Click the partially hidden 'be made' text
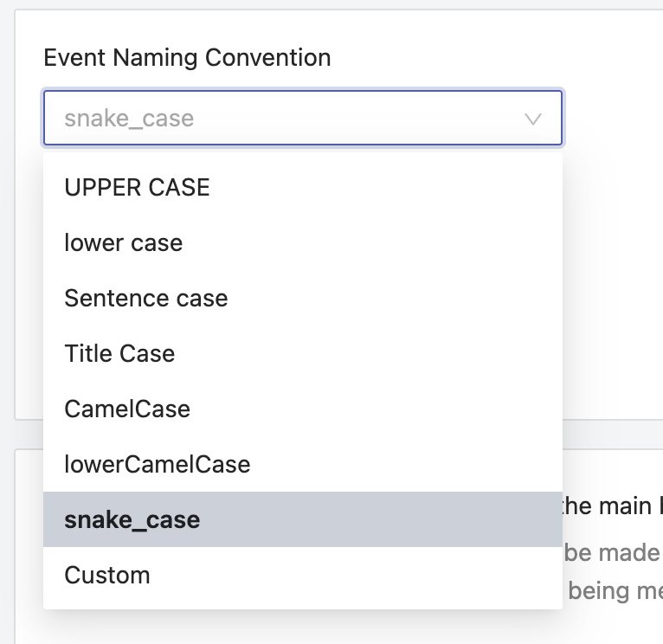This screenshot has width=663, height=644. click(612, 551)
